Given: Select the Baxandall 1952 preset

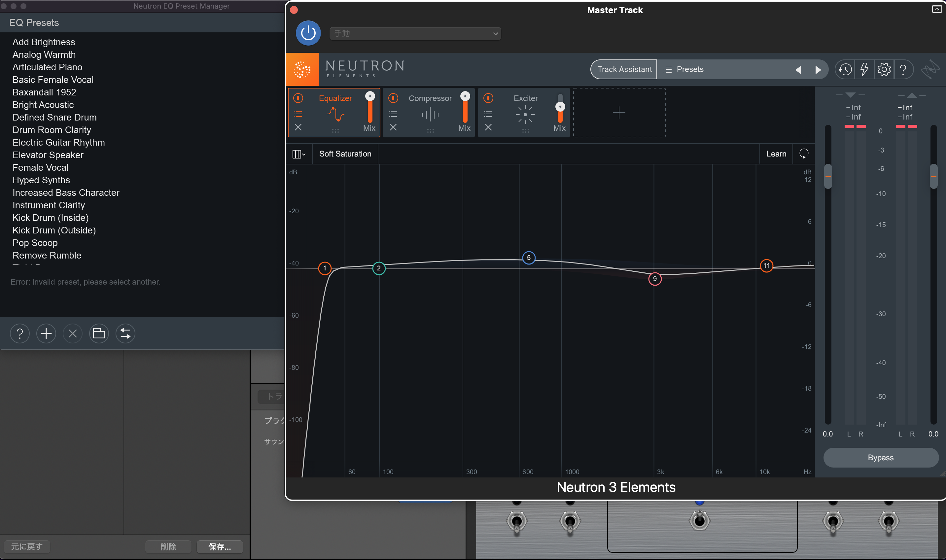Looking at the screenshot, I should (44, 92).
